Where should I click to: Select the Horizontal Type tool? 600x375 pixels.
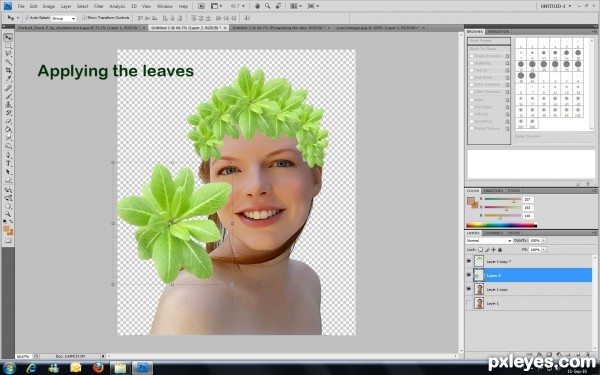pos(8,164)
